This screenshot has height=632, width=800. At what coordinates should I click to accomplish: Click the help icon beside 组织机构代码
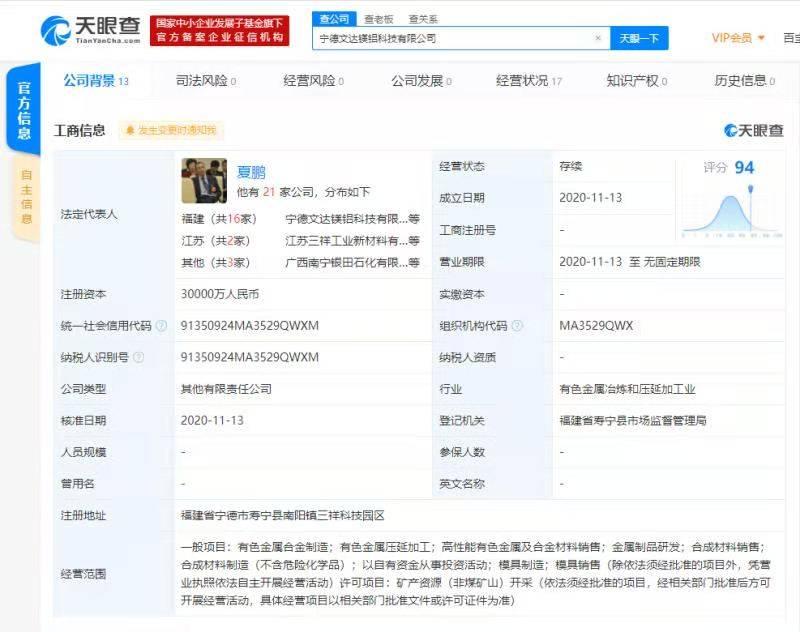click(x=517, y=325)
